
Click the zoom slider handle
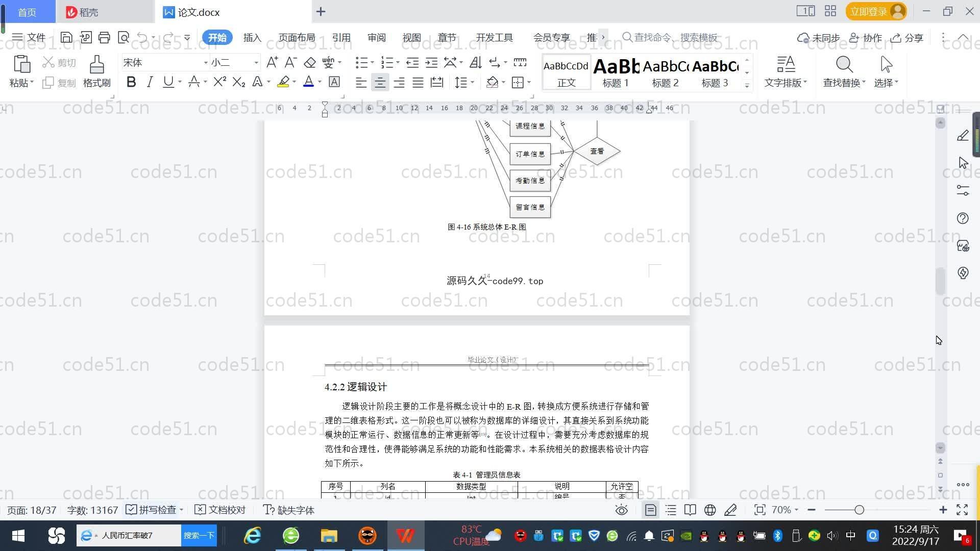[859, 510]
